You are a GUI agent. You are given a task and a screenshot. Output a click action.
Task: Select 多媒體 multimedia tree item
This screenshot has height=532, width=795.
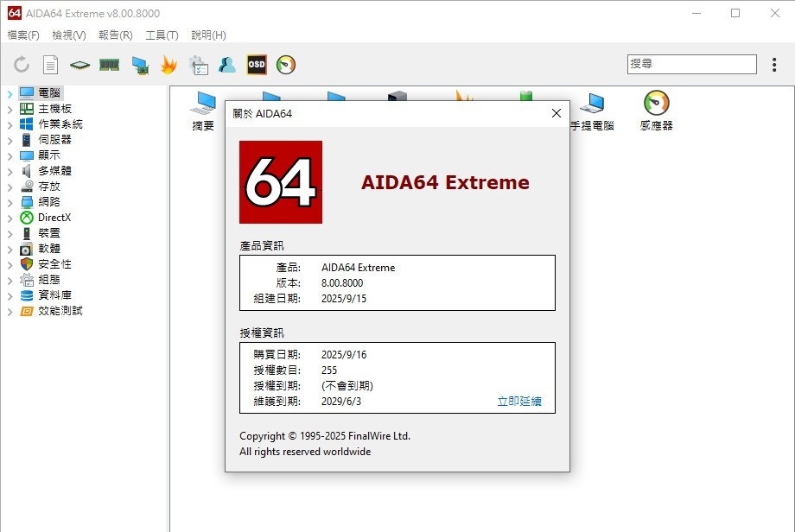[x=54, y=171]
